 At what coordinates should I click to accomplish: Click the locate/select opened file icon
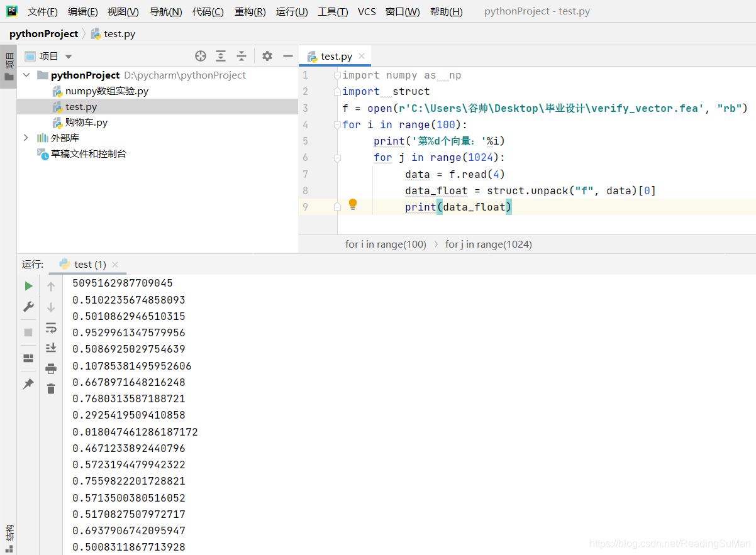[x=201, y=56]
